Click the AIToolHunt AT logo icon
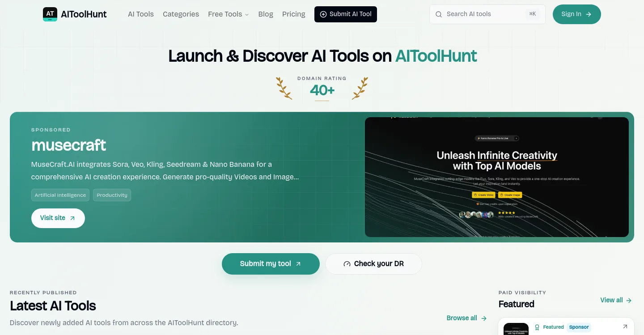This screenshot has height=335, width=644. coord(50,14)
